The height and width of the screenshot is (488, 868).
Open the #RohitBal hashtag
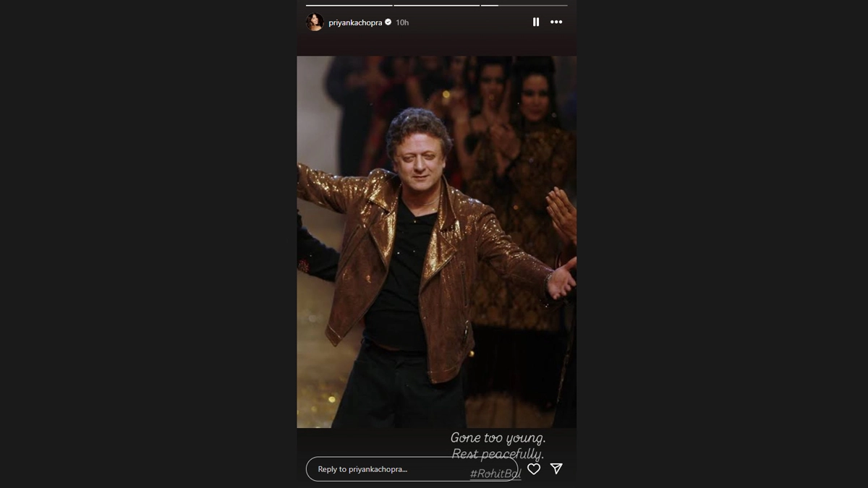(495, 474)
